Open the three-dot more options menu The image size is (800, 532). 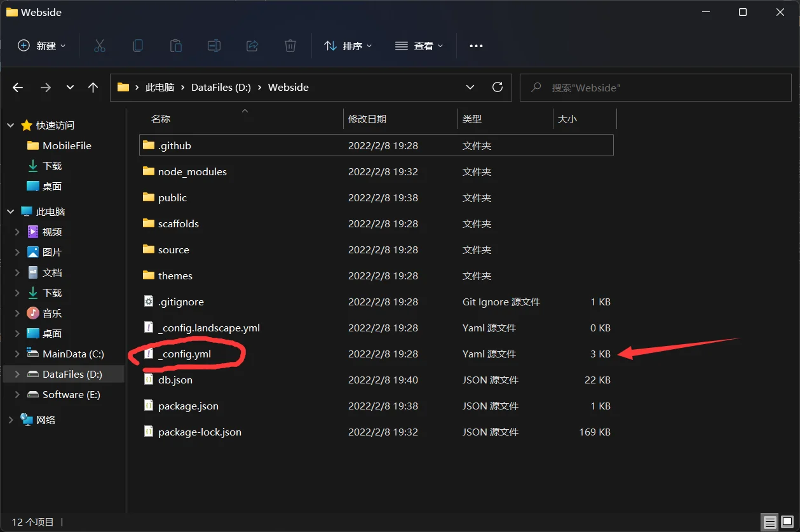[x=476, y=46]
